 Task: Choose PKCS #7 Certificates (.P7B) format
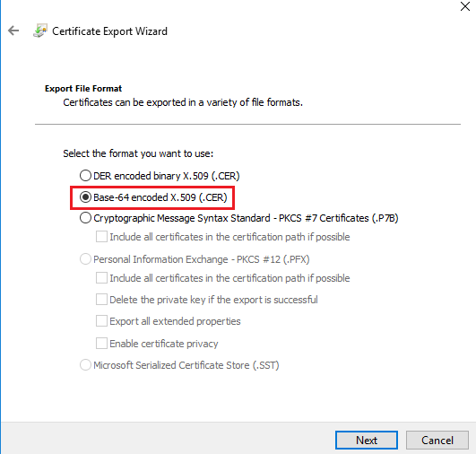point(85,218)
